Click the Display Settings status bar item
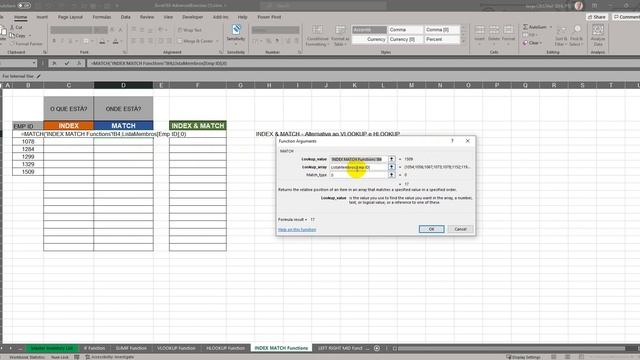 coord(523,357)
